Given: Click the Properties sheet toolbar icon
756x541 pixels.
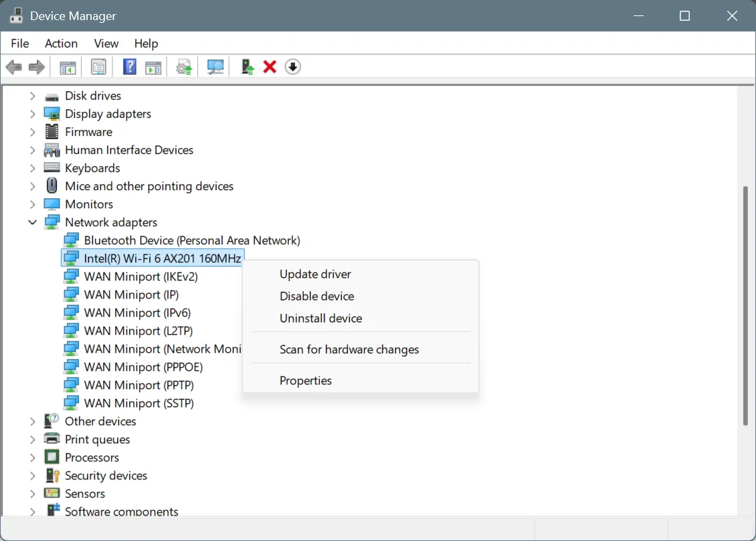Looking at the screenshot, I should pos(98,67).
